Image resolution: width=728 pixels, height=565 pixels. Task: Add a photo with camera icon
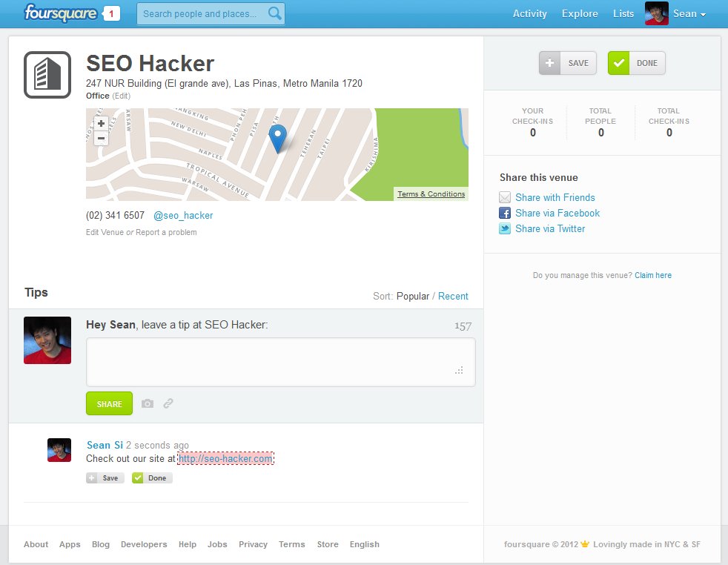[x=148, y=403]
